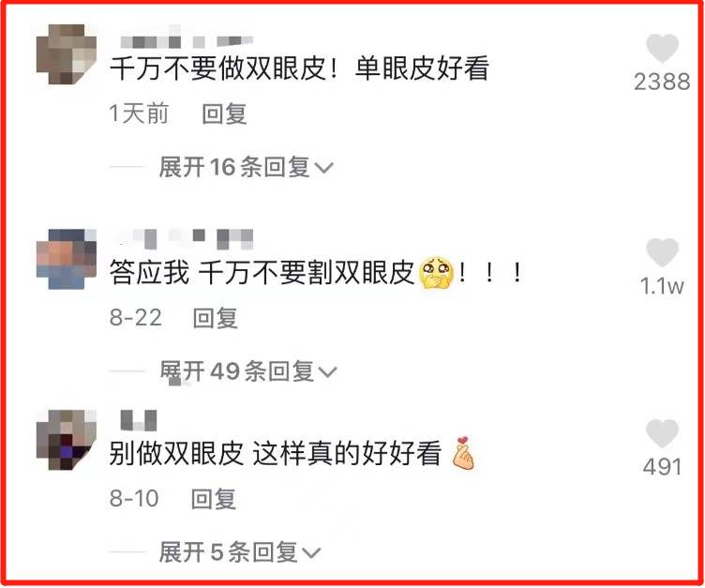Viewport: 705px width, 588px height.
Task: Select comment text 答应我 千万不要割双眼皮
Action: (262, 273)
